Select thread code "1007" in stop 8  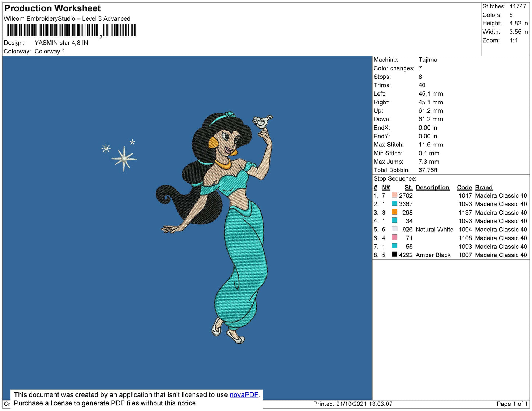pos(465,255)
